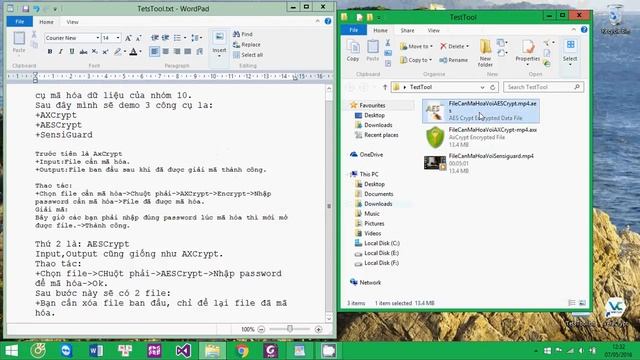Open line spacing dropdown in WordPad
The width and height of the screenshot is (640, 360).
(197, 38)
